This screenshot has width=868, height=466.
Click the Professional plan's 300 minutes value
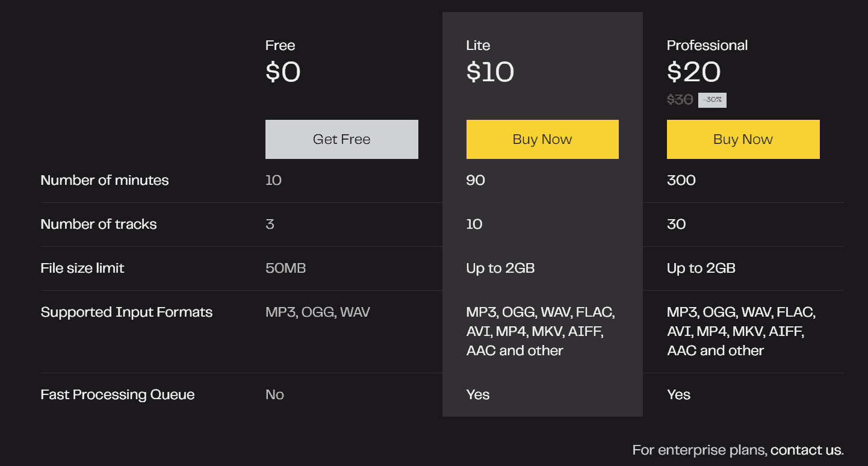pos(681,180)
